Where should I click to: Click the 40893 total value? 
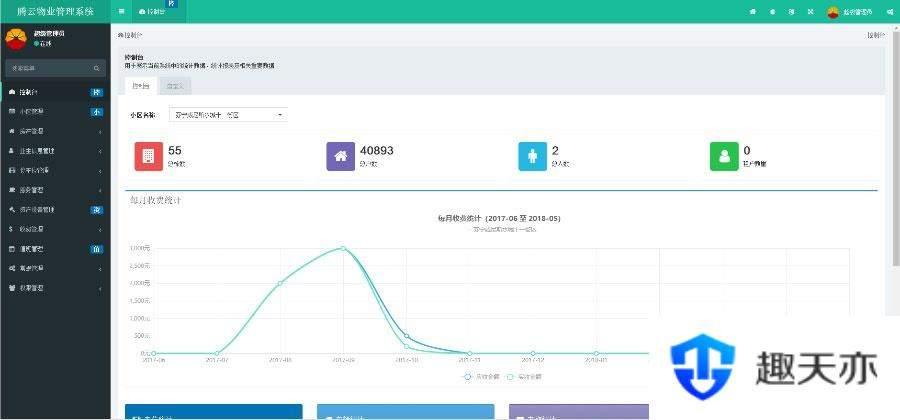(377, 150)
